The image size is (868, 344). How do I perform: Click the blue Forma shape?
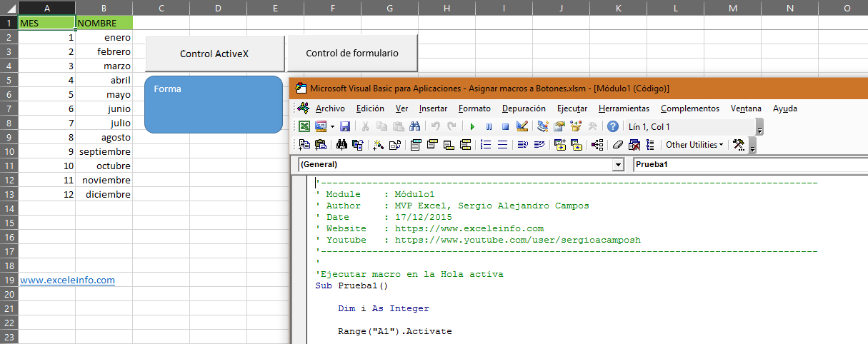click(x=214, y=105)
